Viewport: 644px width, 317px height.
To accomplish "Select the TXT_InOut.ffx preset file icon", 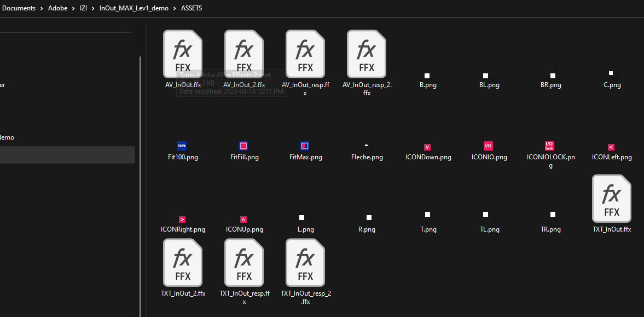I will (612, 199).
